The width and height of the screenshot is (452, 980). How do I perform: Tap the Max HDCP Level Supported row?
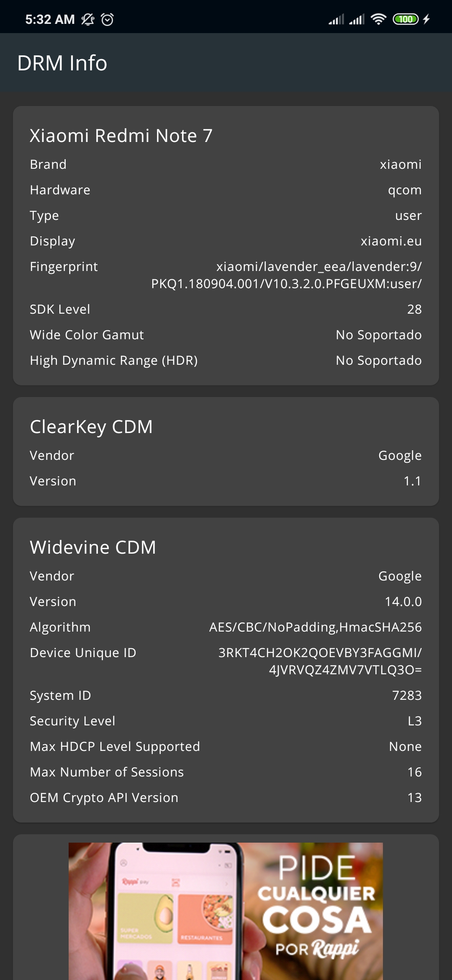(226, 746)
